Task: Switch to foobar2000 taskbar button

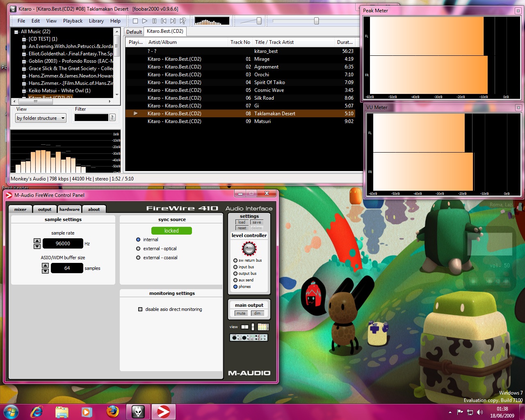Action: pyautogui.click(x=138, y=412)
